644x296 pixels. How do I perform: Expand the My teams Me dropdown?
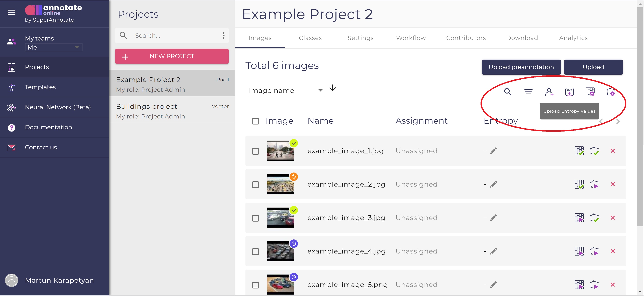[x=53, y=47]
